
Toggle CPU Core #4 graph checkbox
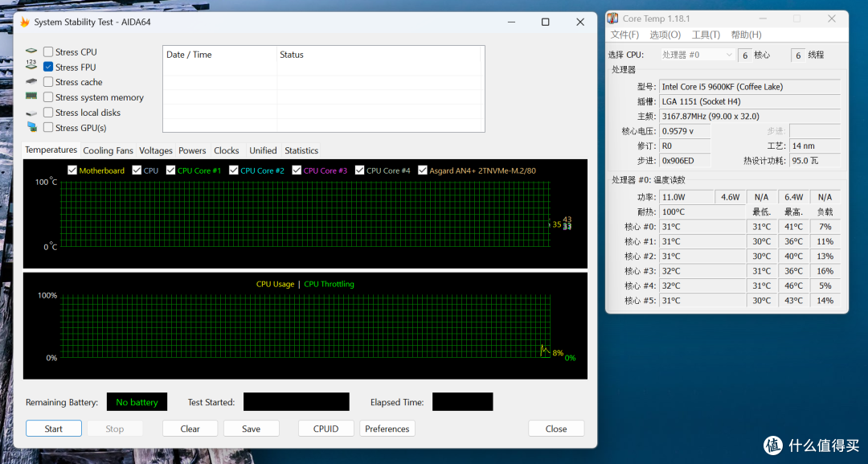point(360,170)
